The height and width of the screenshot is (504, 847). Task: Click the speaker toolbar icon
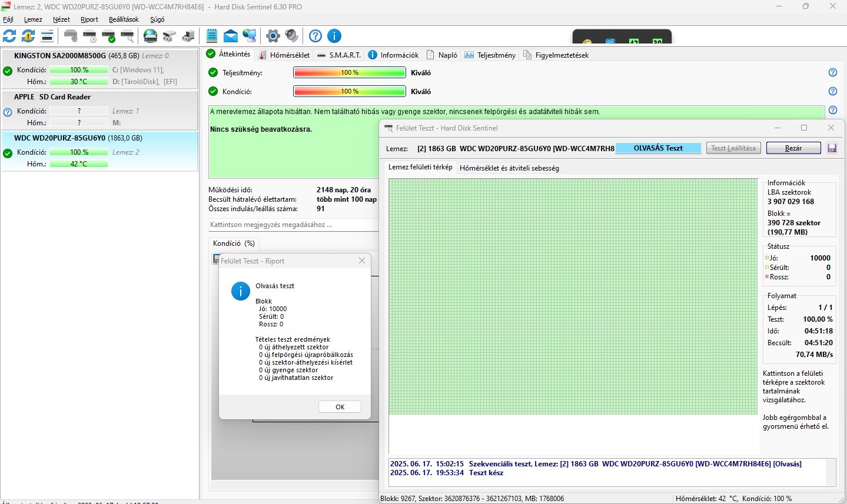[x=292, y=36]
